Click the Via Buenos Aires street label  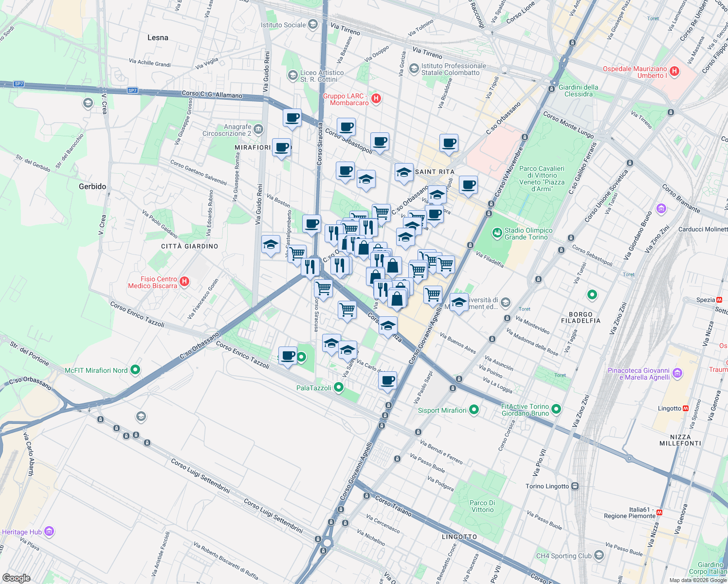[458, 343]
